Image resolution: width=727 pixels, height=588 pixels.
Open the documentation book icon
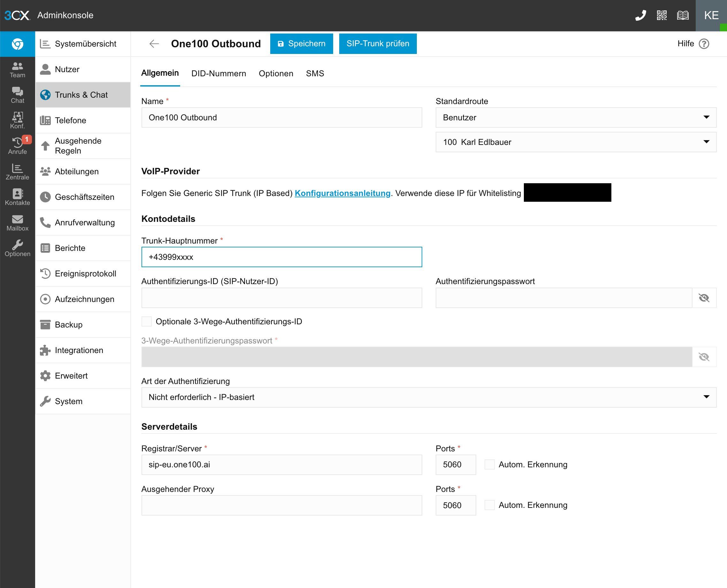(683, 15)
